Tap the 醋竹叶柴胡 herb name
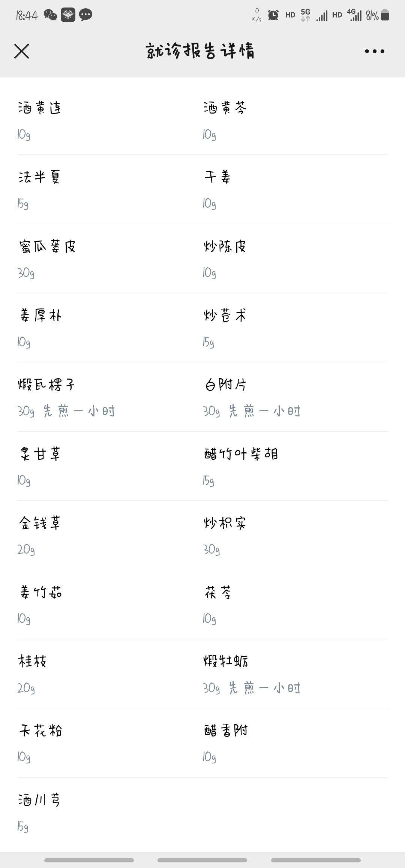Screen dimensions: 405x868 click(x=241, y=454)
